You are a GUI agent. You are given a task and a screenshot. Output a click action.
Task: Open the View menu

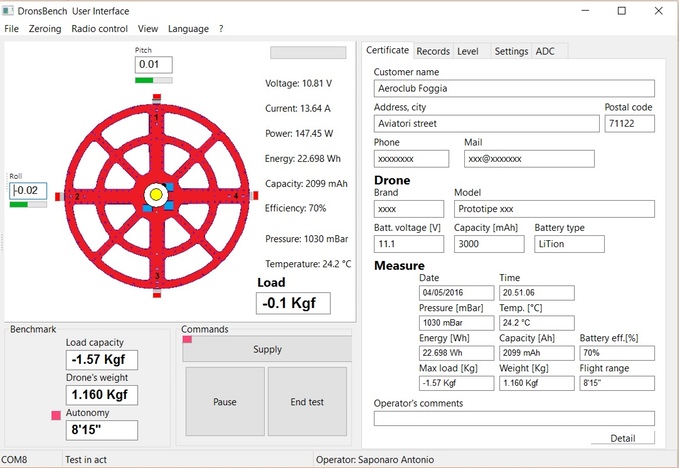[148, 29]
